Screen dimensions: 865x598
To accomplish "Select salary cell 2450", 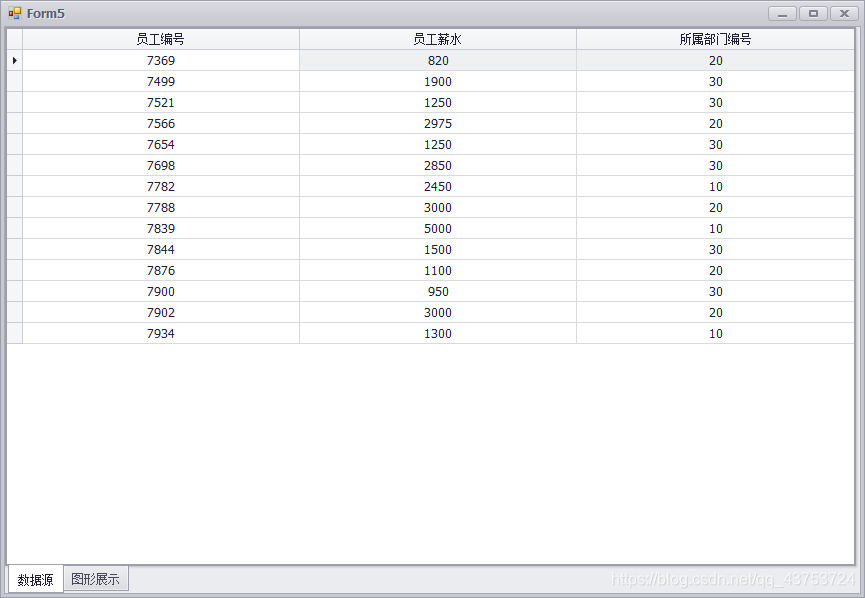I will (437, 186).
